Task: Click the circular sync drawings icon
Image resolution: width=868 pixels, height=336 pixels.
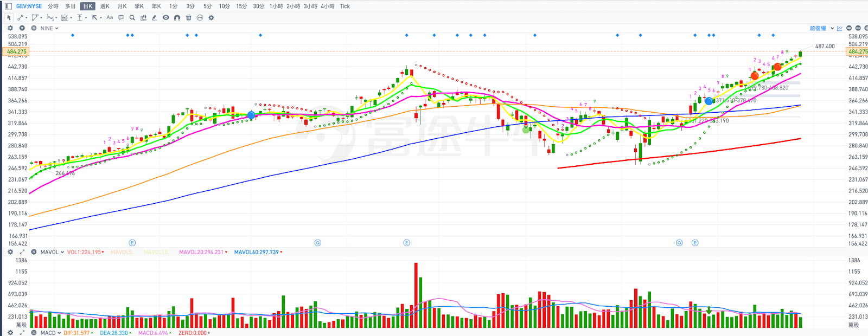Action: tap(200, 17)
